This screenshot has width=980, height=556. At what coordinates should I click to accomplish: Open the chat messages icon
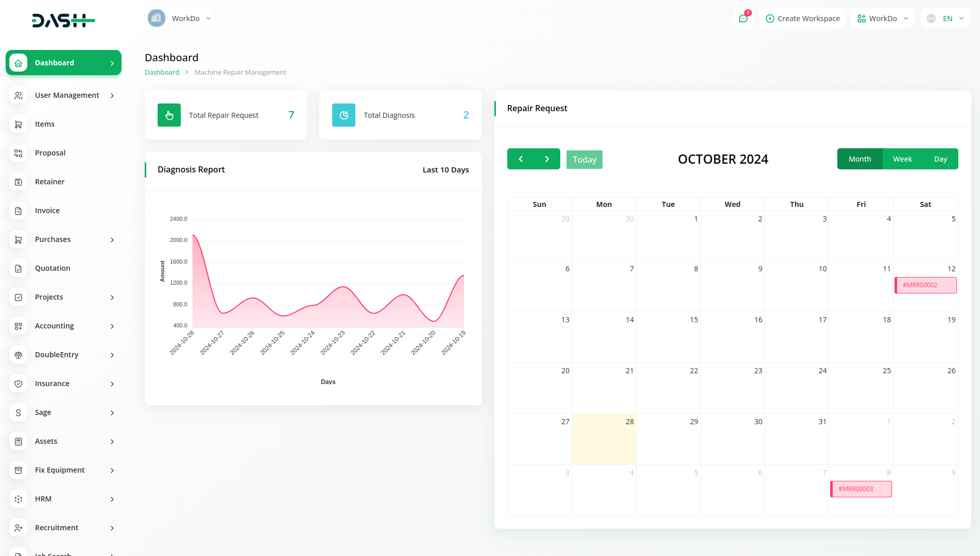(743, 19)
